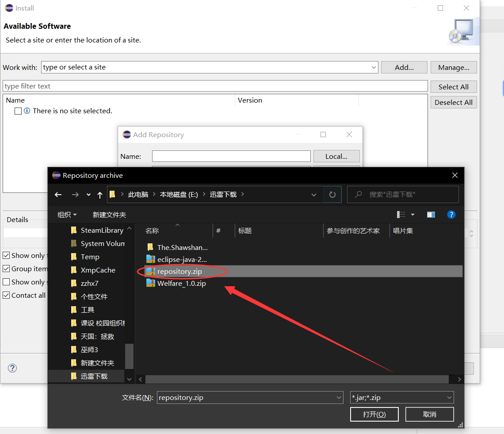
Task: Open file name combo dropdown
Action: 339,398
